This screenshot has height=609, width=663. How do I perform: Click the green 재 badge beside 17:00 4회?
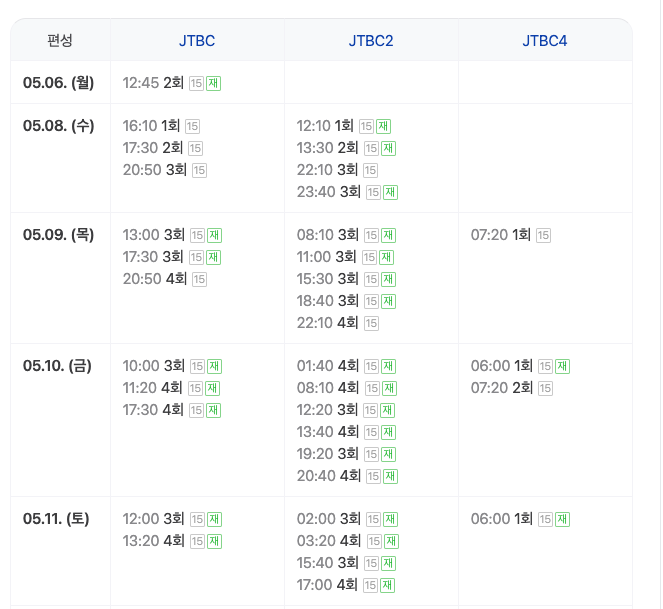tap(387, 586)
